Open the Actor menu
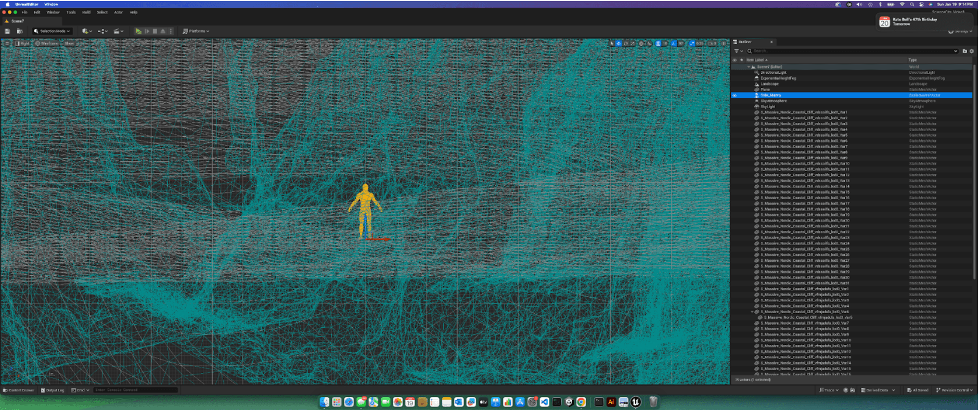This screenshot has height=410, width=980. [119, 12]
